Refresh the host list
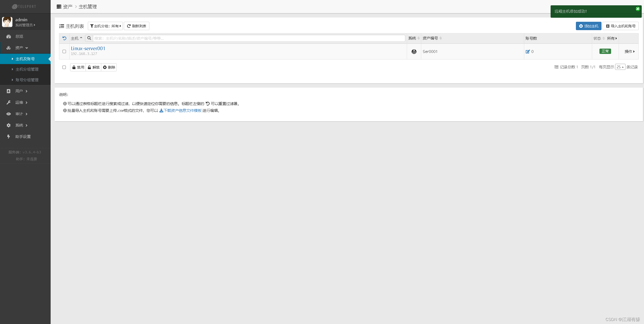The image size is (644, 324). [x=136, y=26]
